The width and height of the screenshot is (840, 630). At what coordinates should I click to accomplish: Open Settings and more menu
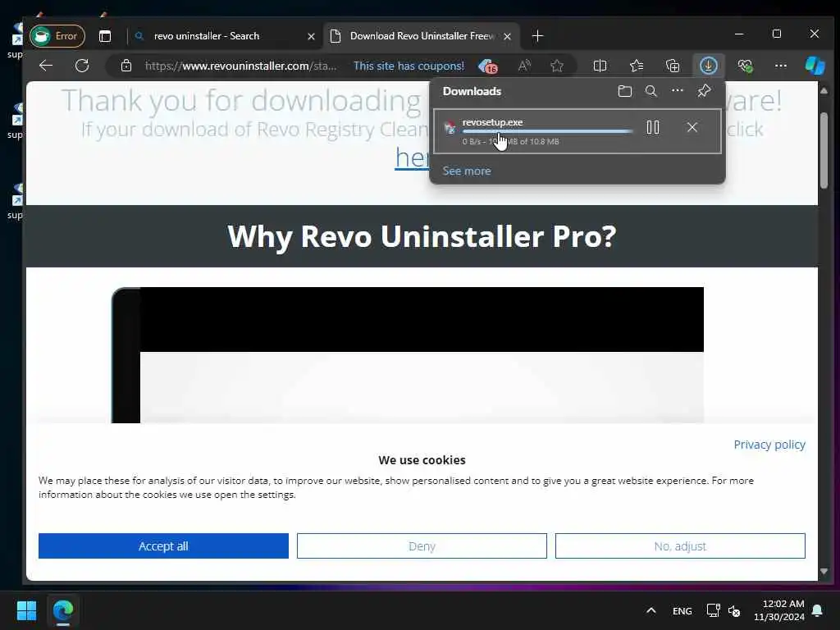(781, 66)
